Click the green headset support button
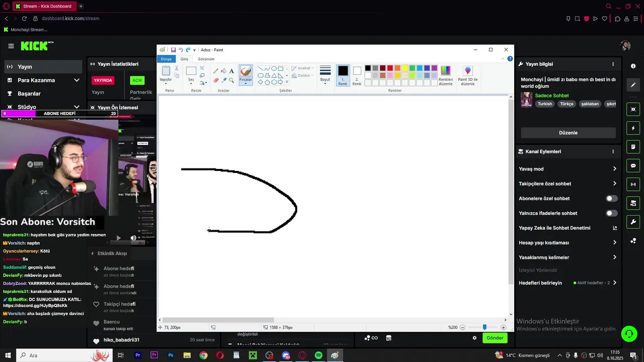 628,333
